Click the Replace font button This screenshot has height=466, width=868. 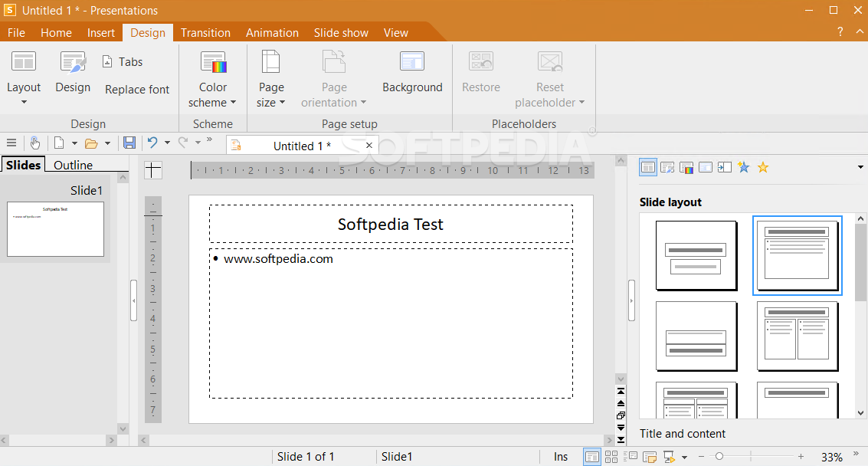tap(136, 89)
